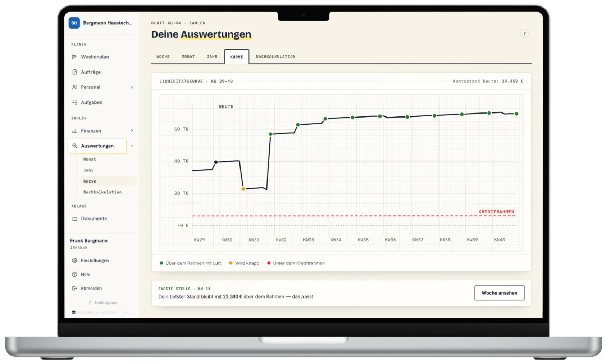Click the Hilfe link in sidebar
The height and width of the screenshot is (364, 607).
pyautogui.click(x=86, y=275)
